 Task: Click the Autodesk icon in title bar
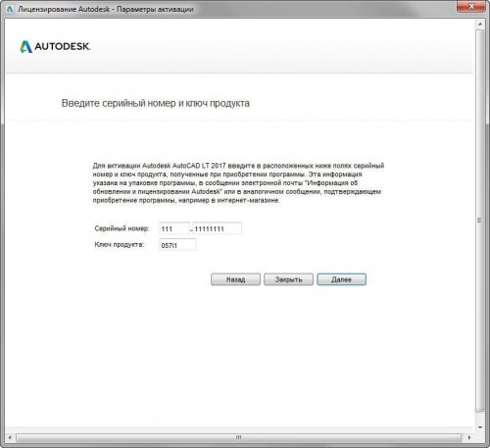click(x=10, y=9)
